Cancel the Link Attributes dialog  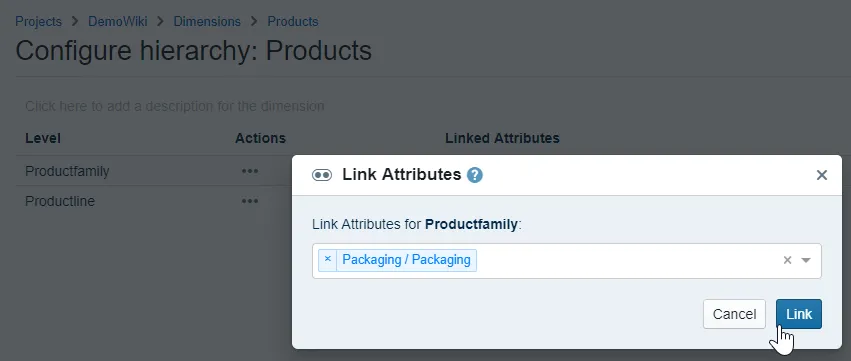pos(734,314)
